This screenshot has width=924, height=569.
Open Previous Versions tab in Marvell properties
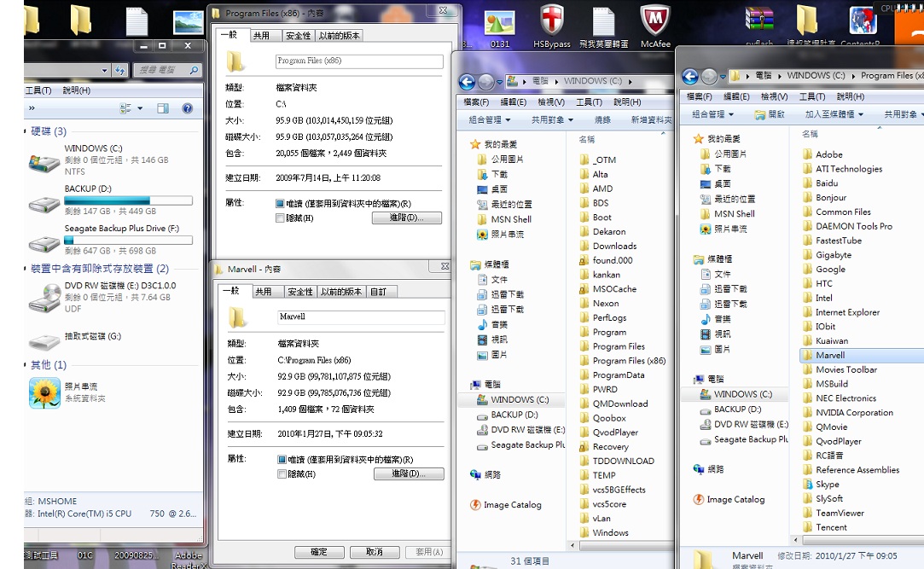(341, 292)
